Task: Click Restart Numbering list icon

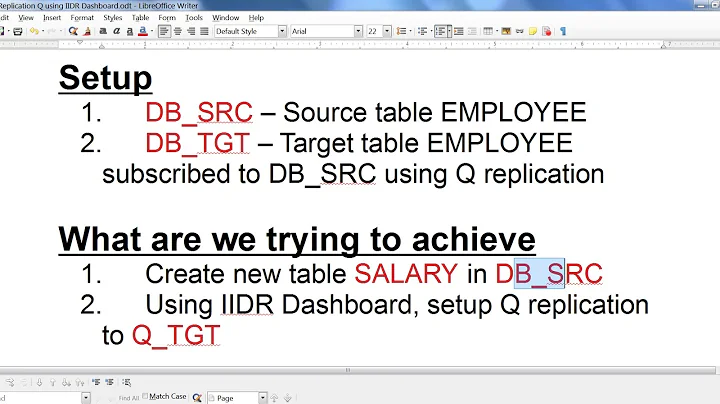Action: click(x=110, y=382)
